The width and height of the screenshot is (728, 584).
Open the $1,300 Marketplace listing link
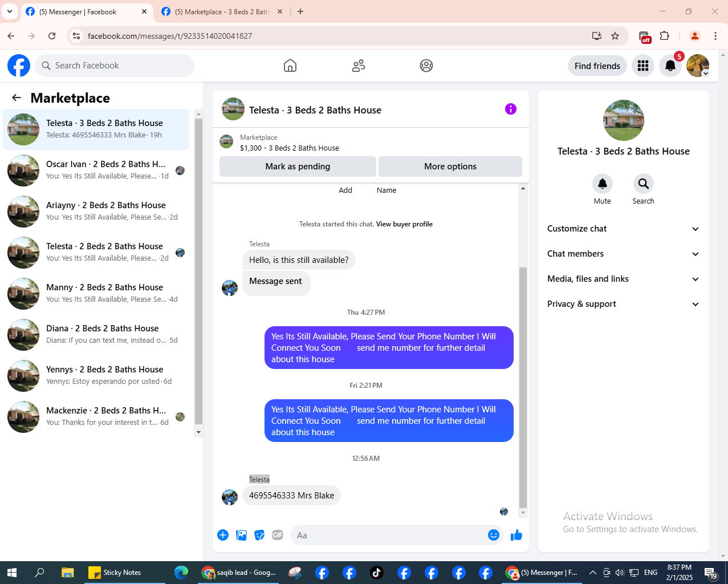click(x=290, y=148)
